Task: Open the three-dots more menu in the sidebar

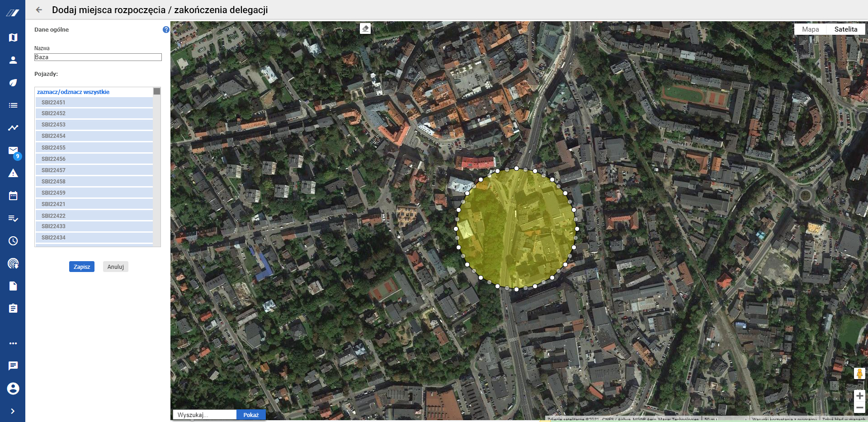Action: point(13,343)
